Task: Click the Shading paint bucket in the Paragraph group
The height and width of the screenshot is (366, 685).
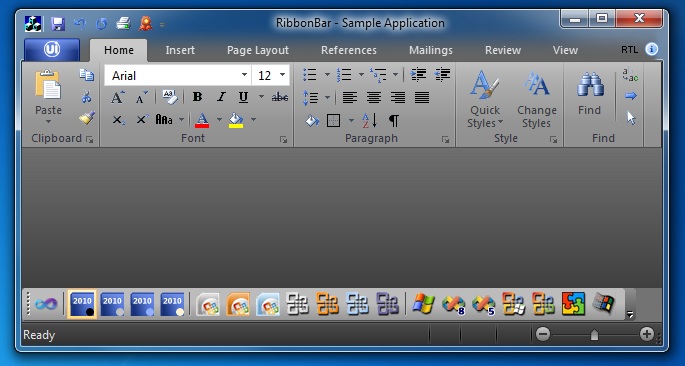Action: click(312, 120)
